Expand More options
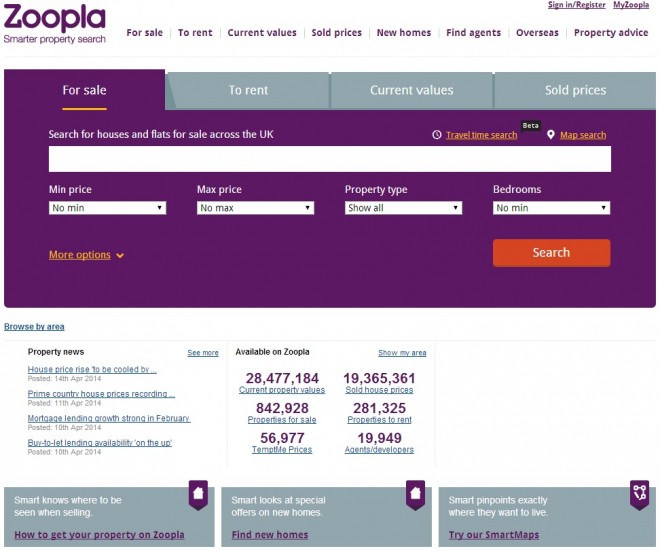This screenshot has width=660, height=551. point(86,255)
